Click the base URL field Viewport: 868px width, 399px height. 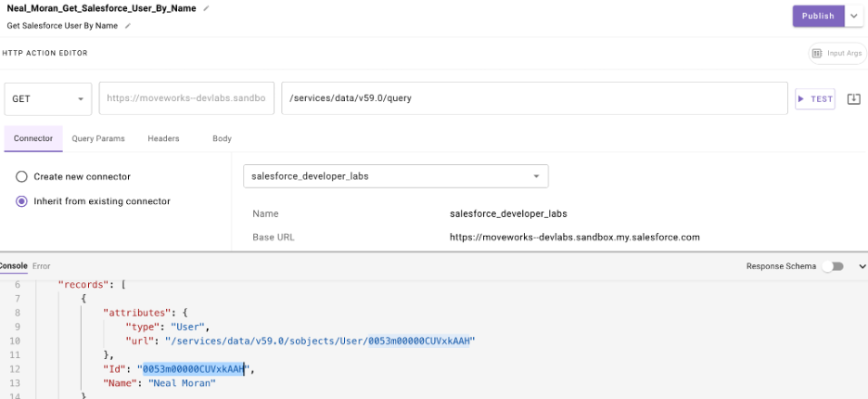[x=186, y=98]
